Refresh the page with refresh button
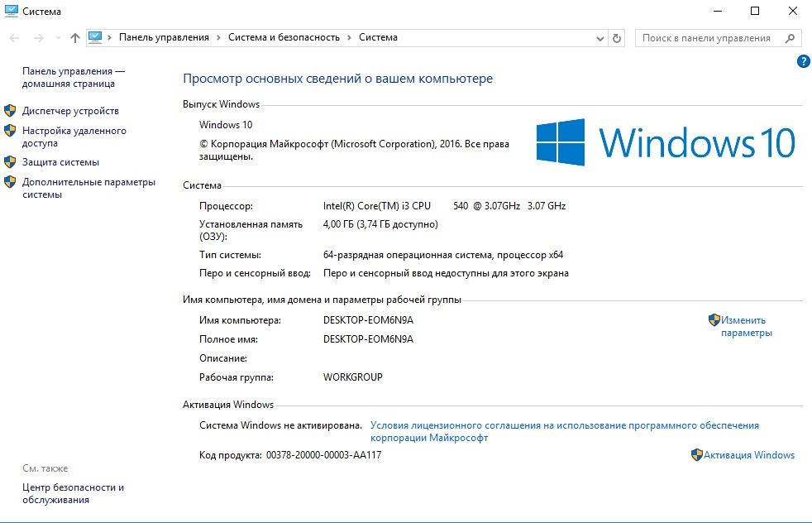Image resolution: width=812 pixels, height=523 pixels. pos(617,38)
